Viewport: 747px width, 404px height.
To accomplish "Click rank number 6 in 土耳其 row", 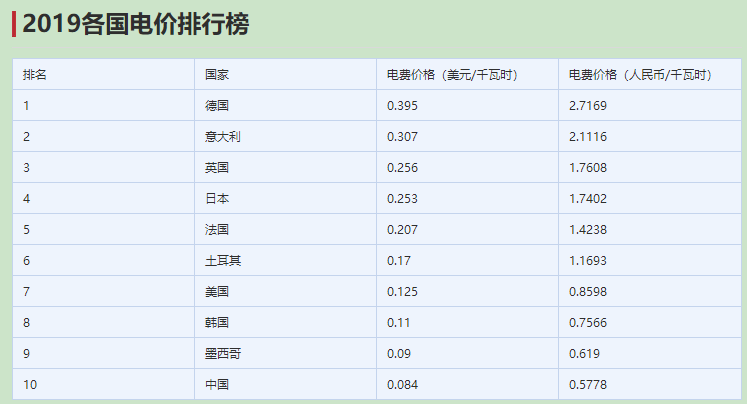I will (x=26, y=261).
